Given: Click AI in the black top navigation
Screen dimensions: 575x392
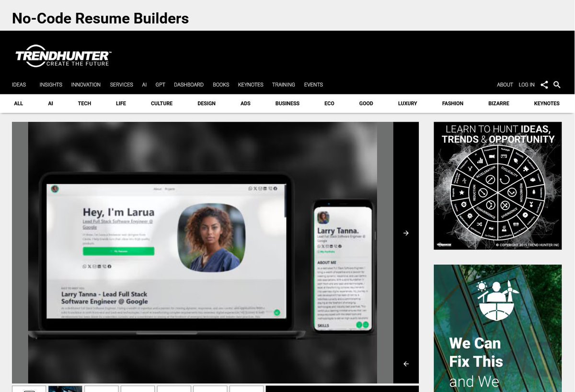Looking at the screenshot, I should tap(144, 85).
